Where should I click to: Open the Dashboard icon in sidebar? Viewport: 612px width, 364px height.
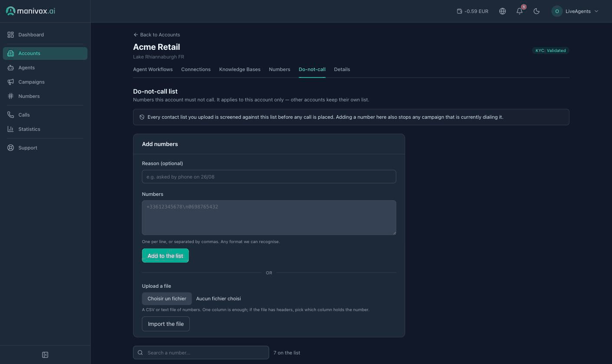pos(10,35)
